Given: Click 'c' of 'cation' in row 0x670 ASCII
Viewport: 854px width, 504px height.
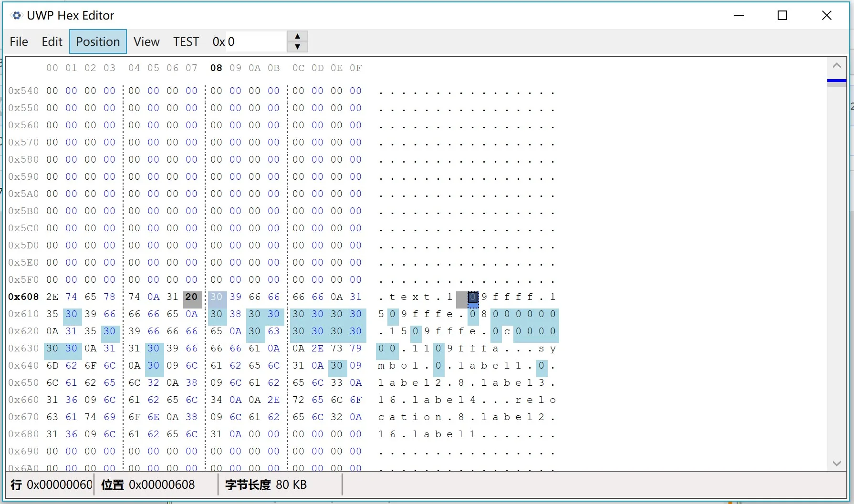Looking at the screenshot, I should click(381, 417).
